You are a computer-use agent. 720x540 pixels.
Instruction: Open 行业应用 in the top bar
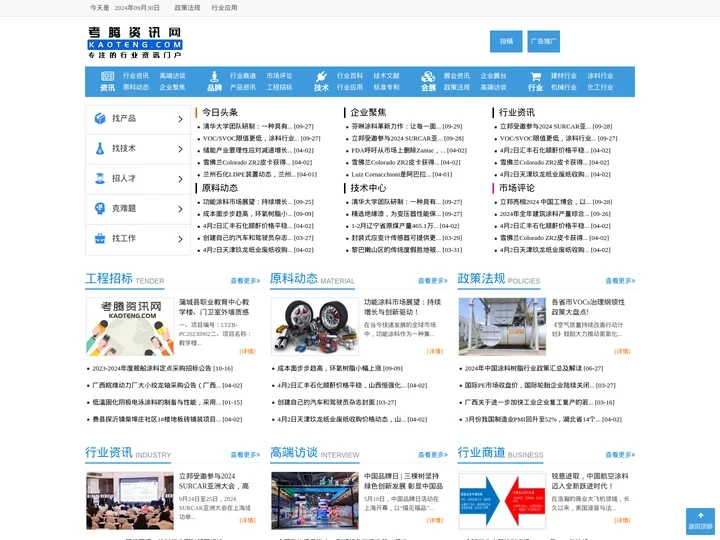(224, 8)
